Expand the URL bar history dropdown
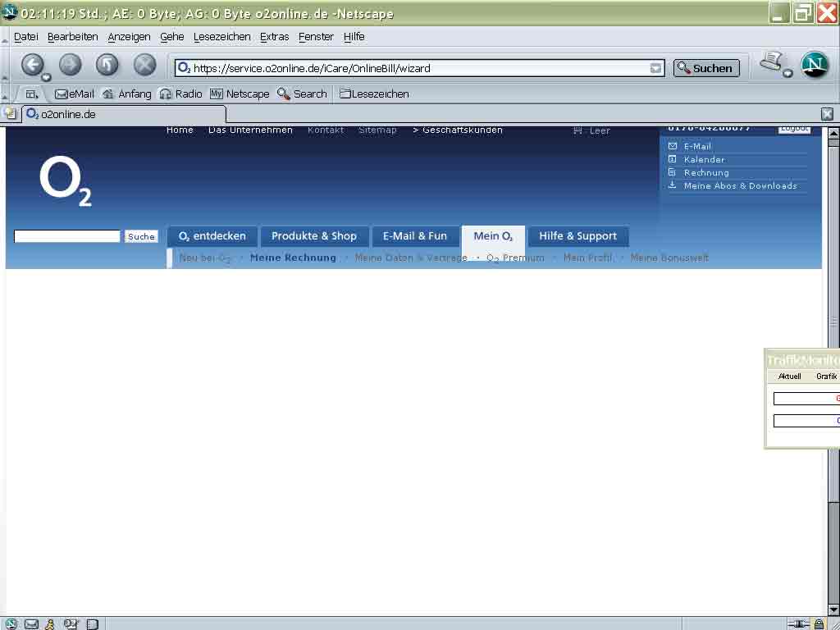Screen dimensions: 840x630 [655, 68]
